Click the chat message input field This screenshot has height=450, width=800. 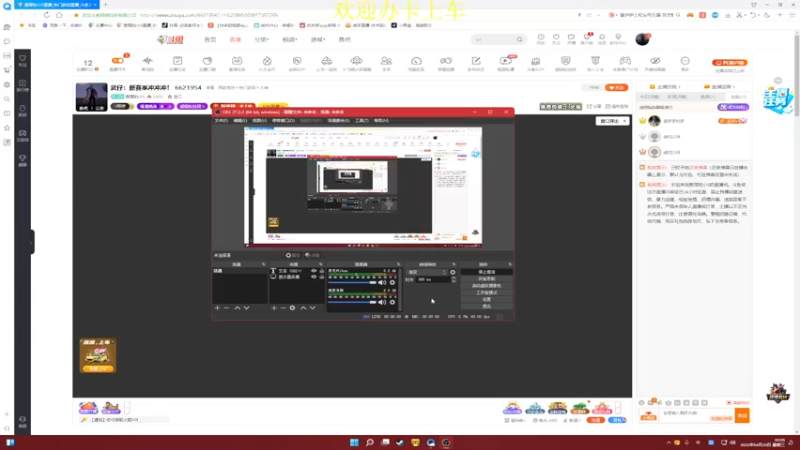pos(697,415)
